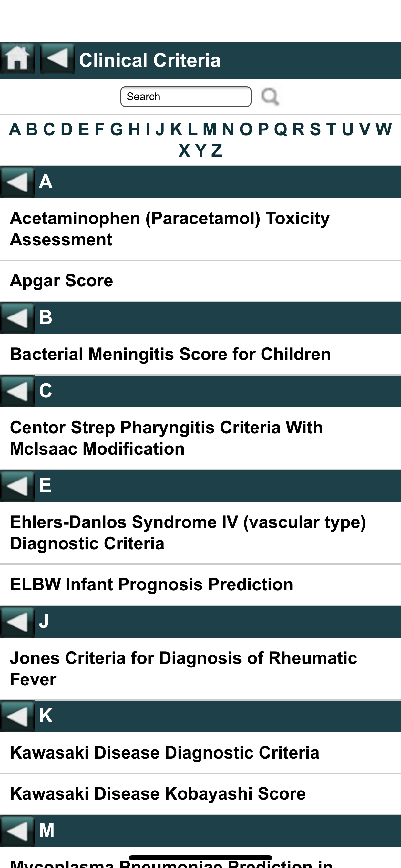
Task: Open Kawasaki Disease Kobayashi Score
Action: (158, 793)
